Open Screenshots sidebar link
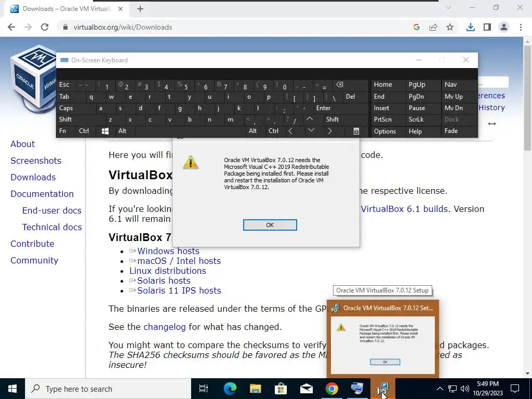 (36, 161)
